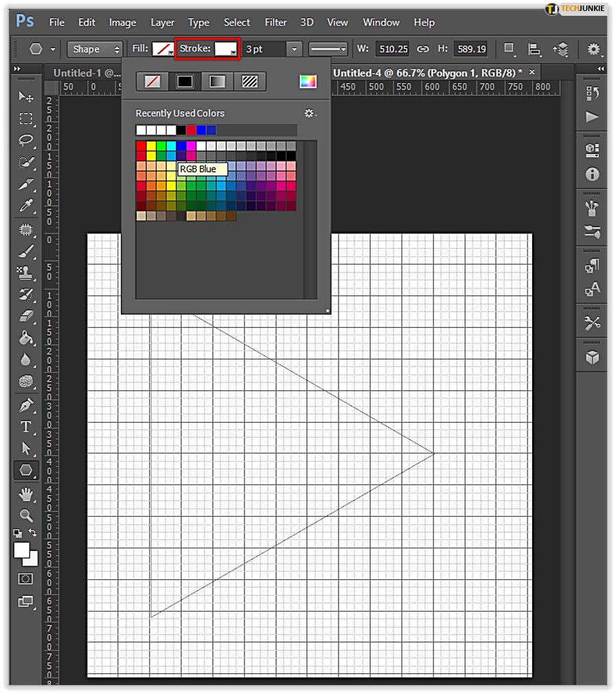616x694 pixels.
Task: Select the Eyedropper tool
Action: pos(25,205)
